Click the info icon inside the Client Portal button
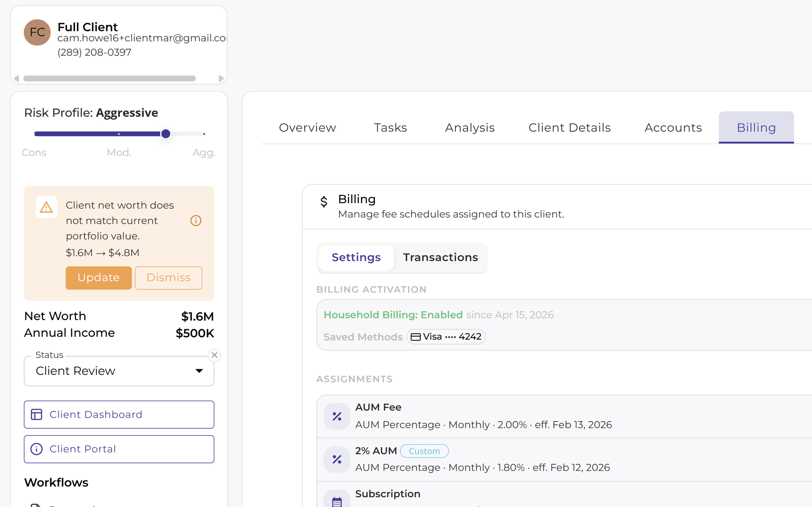812x507 pixels. coord(37,449)
